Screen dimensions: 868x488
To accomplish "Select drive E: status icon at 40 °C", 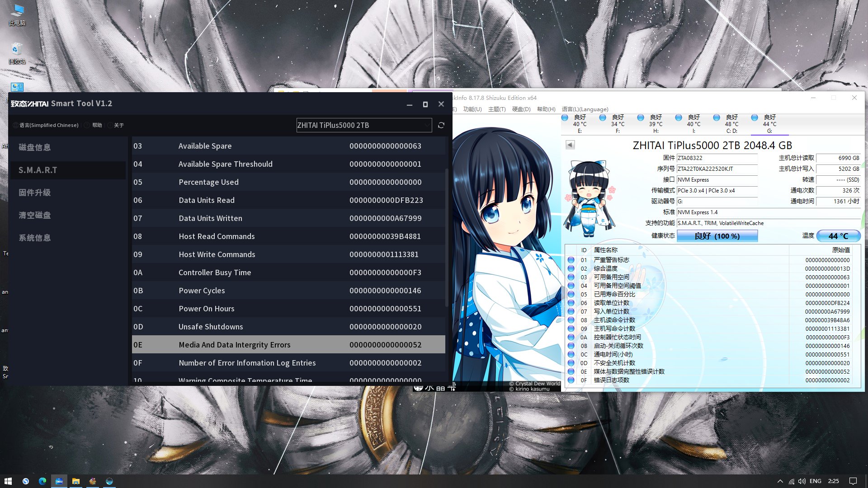I will point(565,117).
